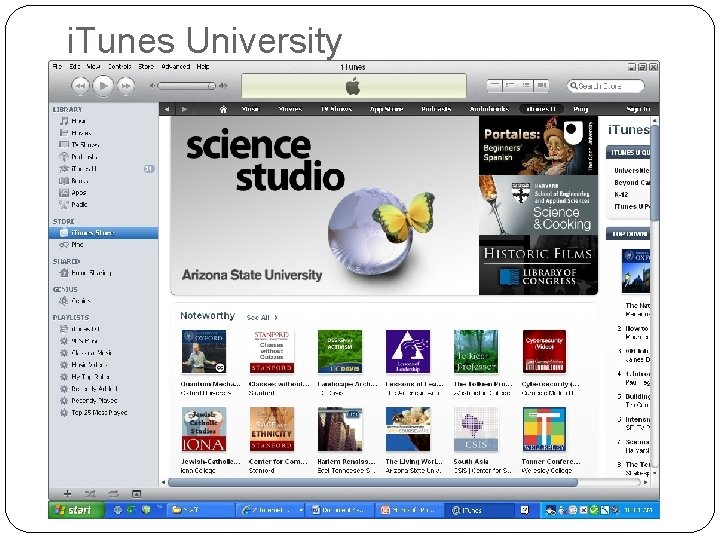Click the Cover Flow view button
The width and height of the screenshot is (720, 540).
pos(541,85)
